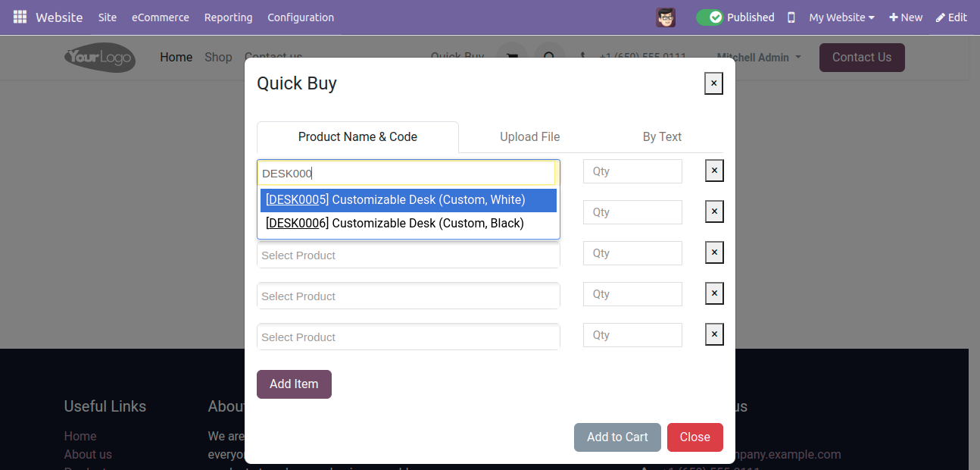The height and width of the screenshot is (470, 980).
Task: Open the My Website dropdown
Action: [x=841, y=17]
